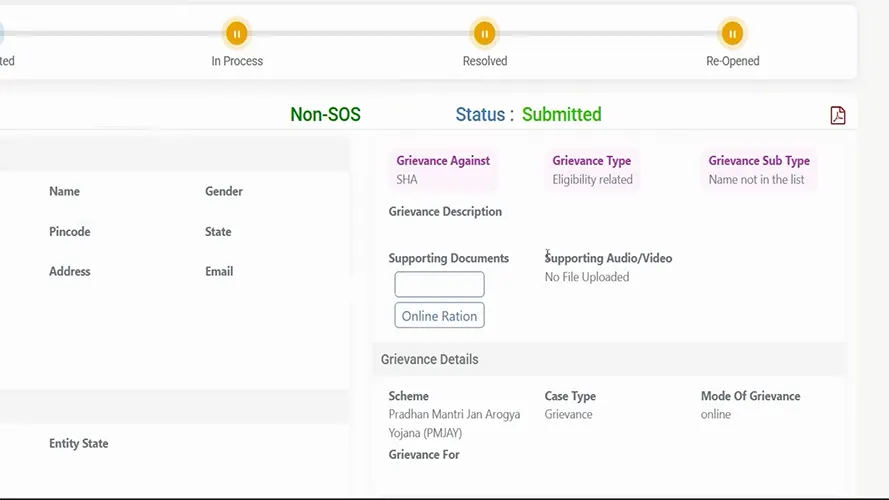Image resolution: width=889 pixels, height=500 pixels.
Task: Click the Supporting Audio/Video label
Action: 608,258
